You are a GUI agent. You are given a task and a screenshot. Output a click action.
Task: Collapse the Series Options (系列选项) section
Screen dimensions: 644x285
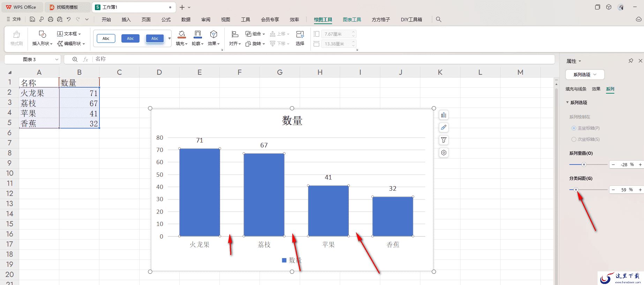[567, 102]
